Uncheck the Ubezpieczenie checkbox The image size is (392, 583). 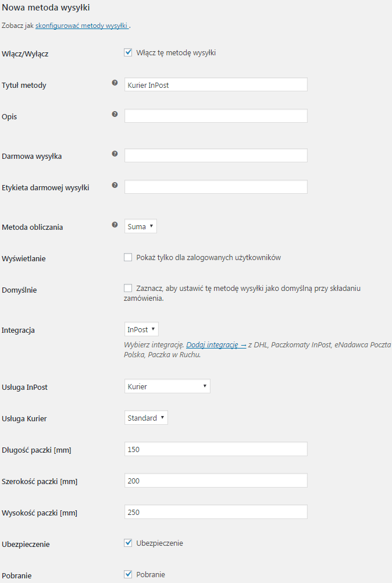tap(128, 543)
